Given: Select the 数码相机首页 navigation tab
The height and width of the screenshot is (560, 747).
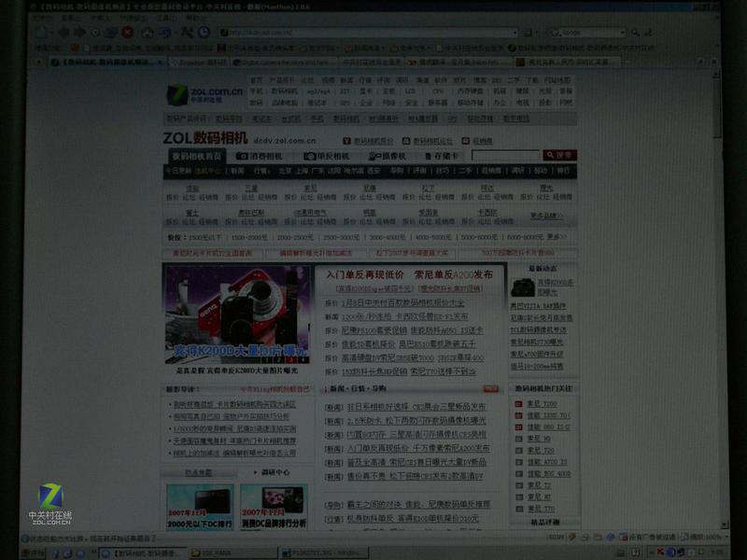Looking at the screenshot, I should click(197, 156).
